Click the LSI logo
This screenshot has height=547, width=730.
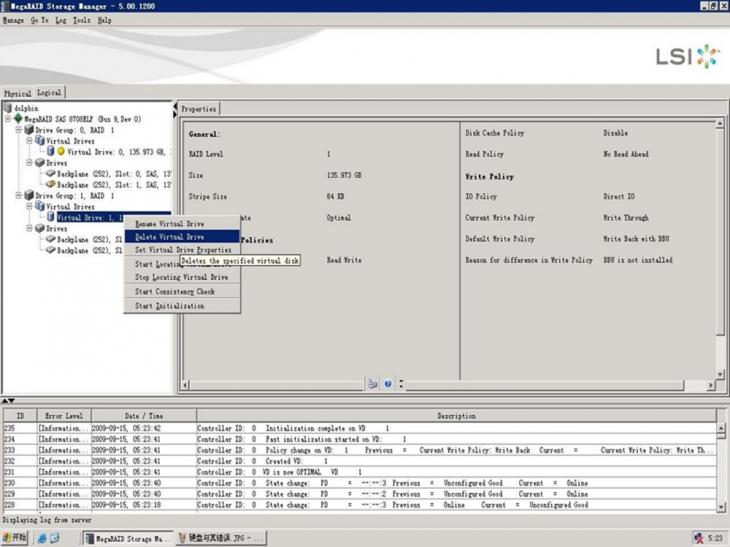687,55
